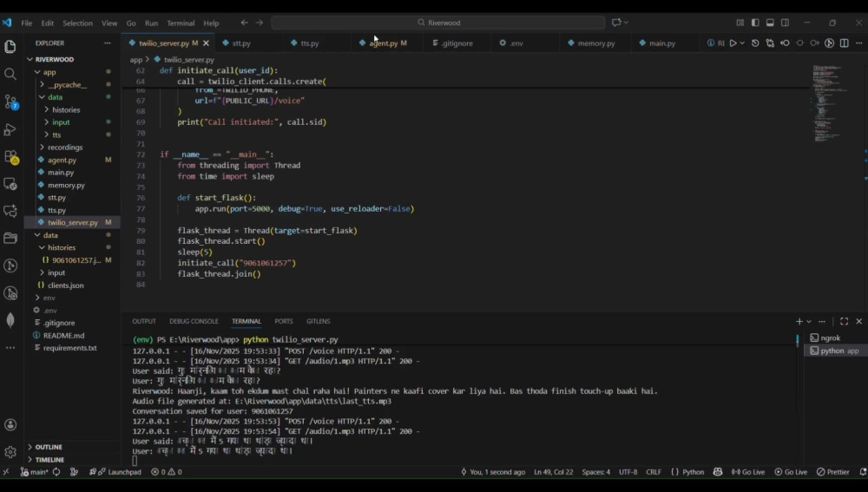Go back with the navigation arrow
Screen dimensions: 868x492
(244, 23)
